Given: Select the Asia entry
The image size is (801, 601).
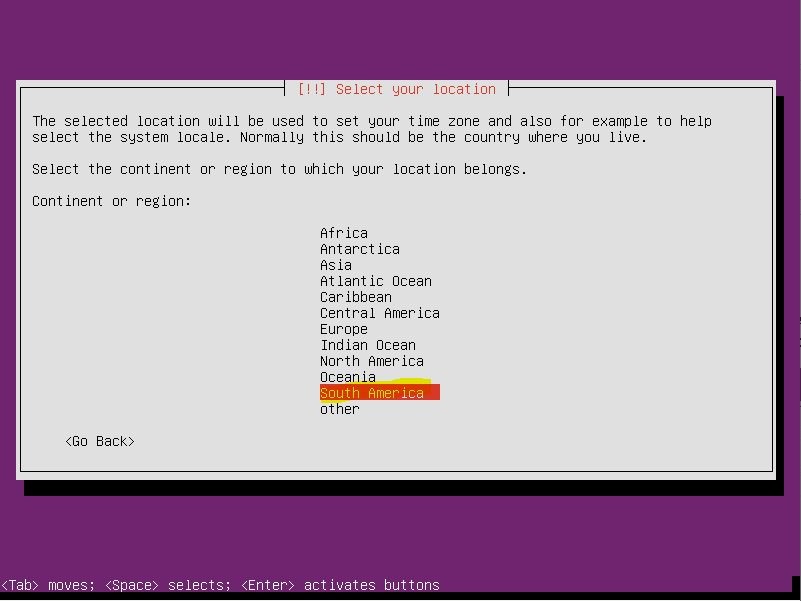Looking at the screenshot, I should (335, 265).
